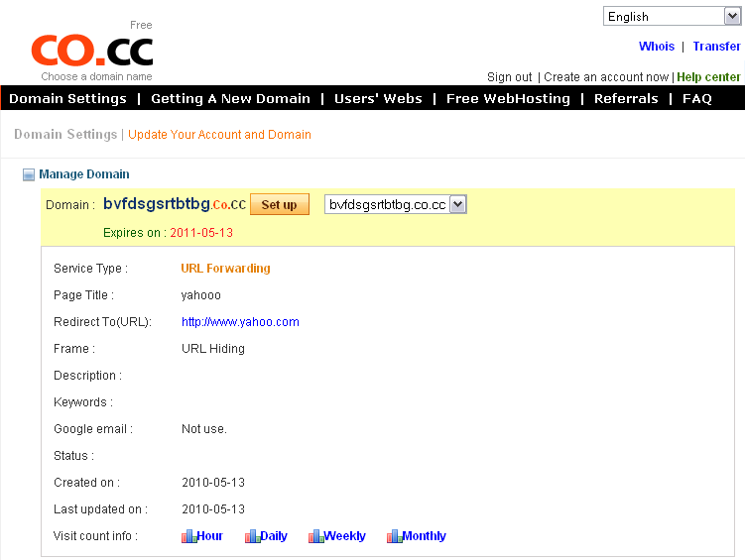
Task: Click the Last updated on date value
Action: [213, 509]
